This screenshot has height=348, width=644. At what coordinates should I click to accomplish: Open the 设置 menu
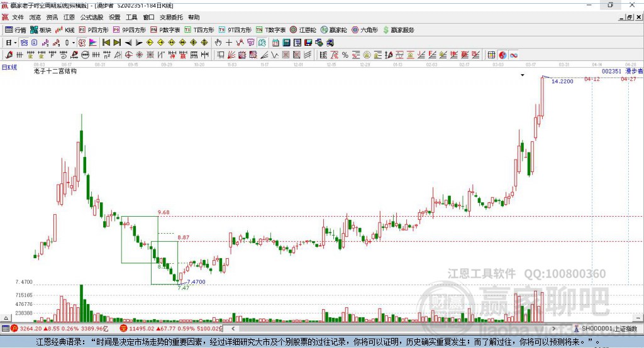click(114, 17)
